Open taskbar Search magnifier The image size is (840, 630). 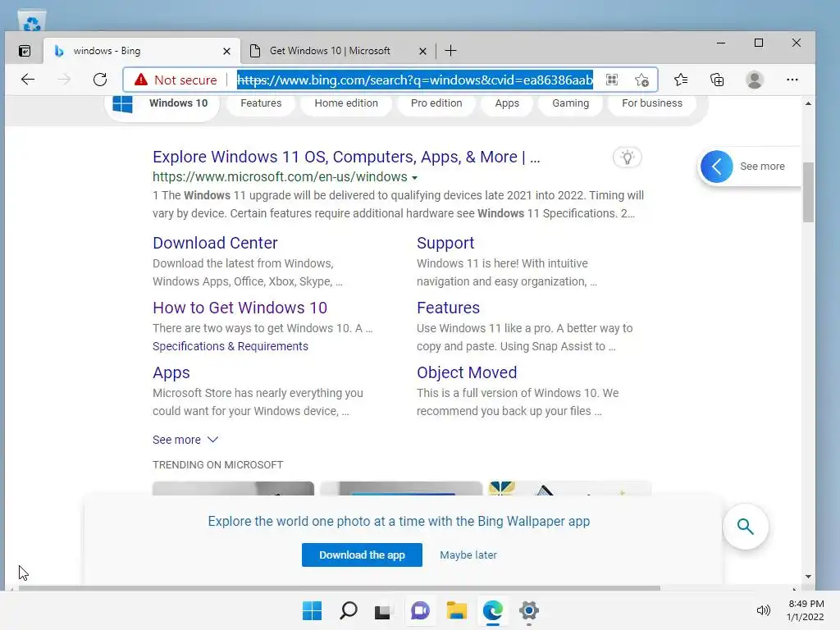coord(348,610)
